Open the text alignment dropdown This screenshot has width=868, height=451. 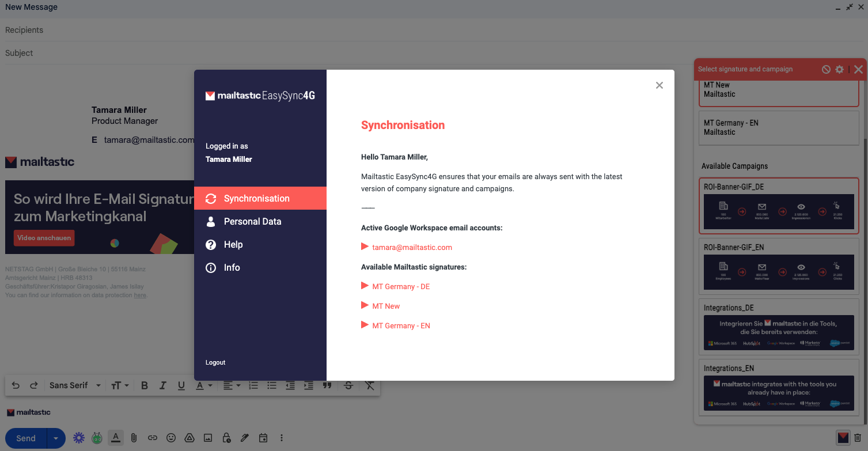point(232,385)
